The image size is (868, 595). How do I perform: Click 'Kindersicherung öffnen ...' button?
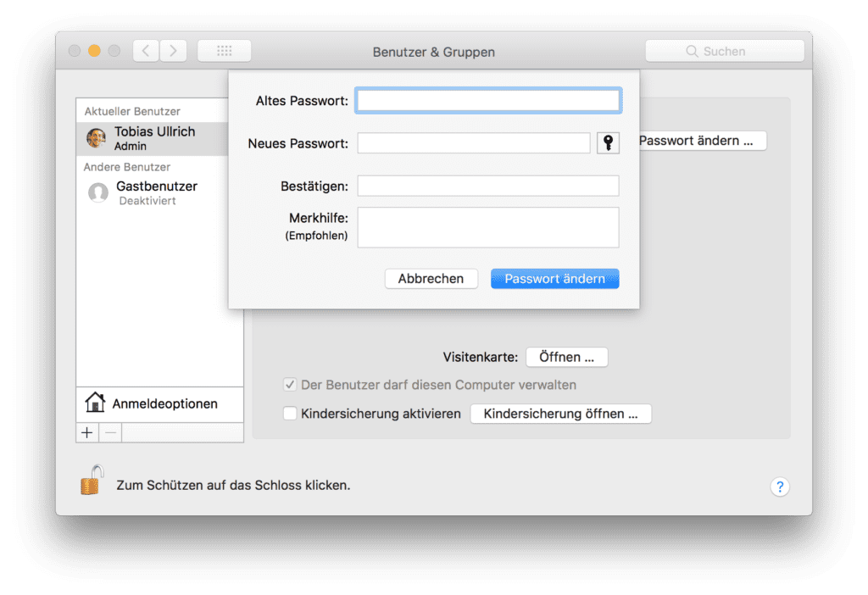[561, 414]
